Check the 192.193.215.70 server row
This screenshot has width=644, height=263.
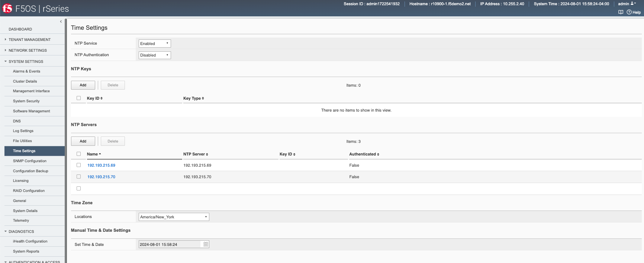click(x=78, y=177)
